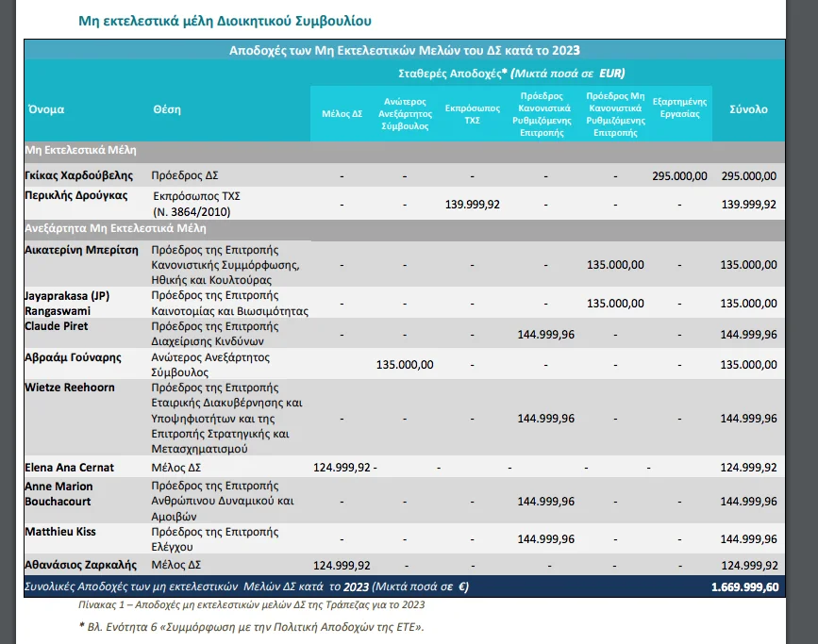Click the 'Μέλος ΔΣ' column header

(x=342, y=114)
